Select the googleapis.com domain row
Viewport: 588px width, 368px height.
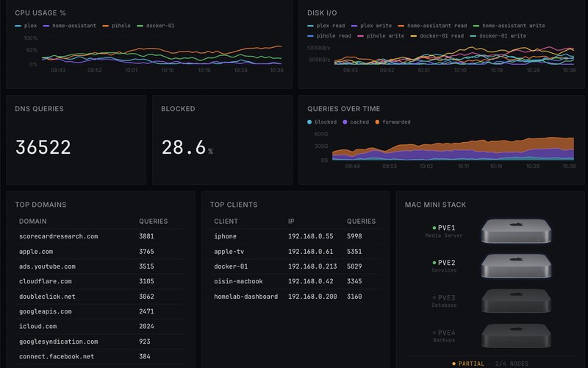point(101,311)
